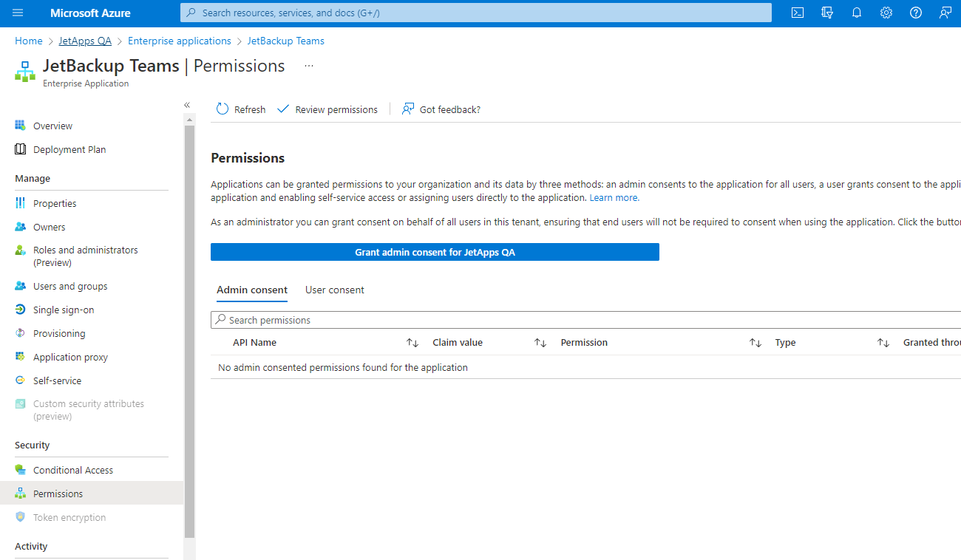Image resolution: width=961 pixels, height=560 pixels.
Task: Click the top bar feedback person icon
Action: pyautogui.click(x=945, y=13)
